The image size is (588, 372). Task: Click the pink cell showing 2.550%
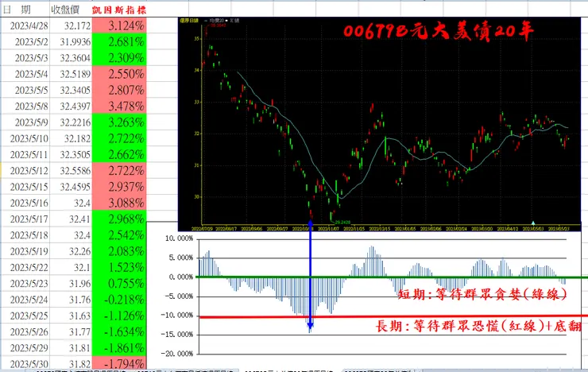tap(119, 74)
